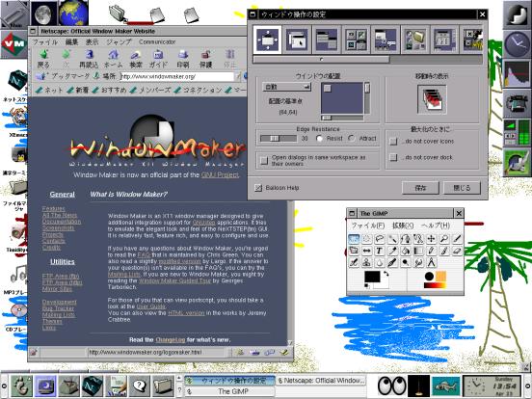Enable 'do not cover icons' checkbox

[393, 141]
